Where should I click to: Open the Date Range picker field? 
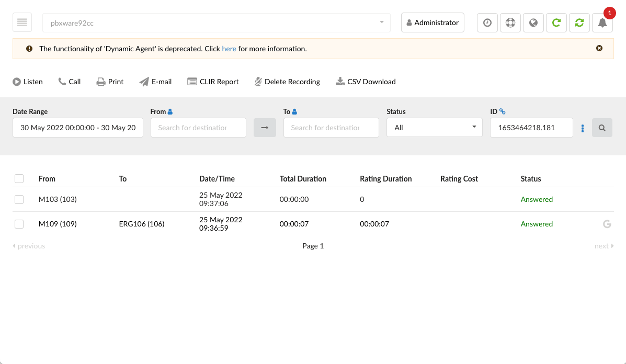(x=78, y=128)
